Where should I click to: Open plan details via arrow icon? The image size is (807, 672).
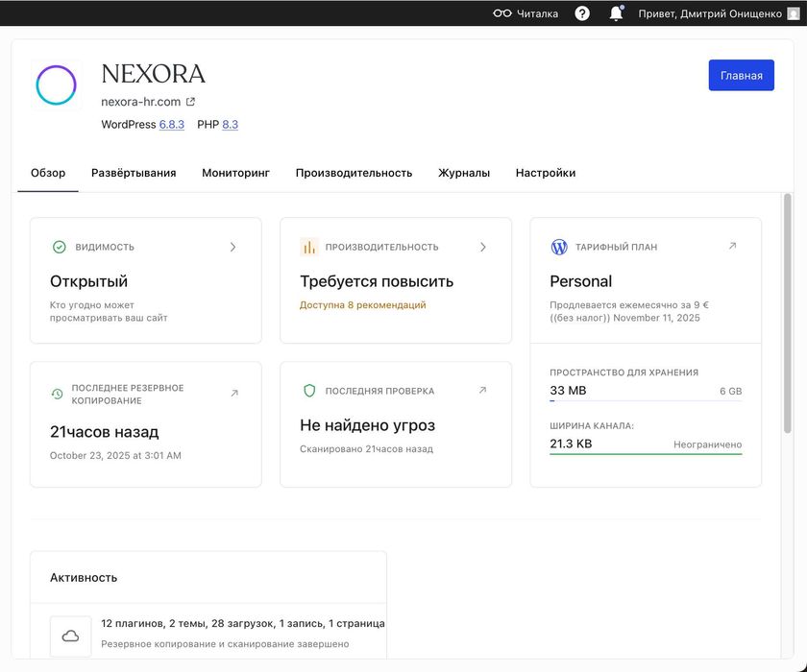[x=732, y=246]
